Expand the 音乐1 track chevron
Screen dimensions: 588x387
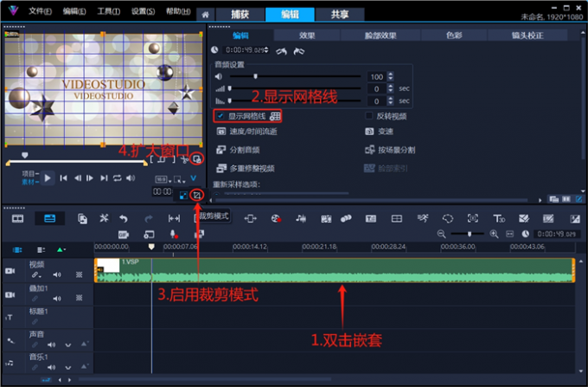[x=67, y=367]
